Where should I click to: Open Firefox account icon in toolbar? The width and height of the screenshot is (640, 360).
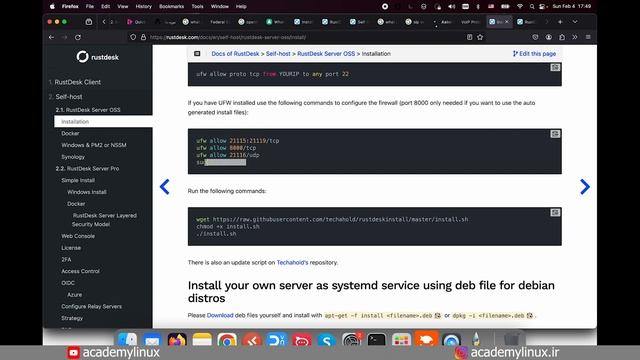[x=549, y=37]
